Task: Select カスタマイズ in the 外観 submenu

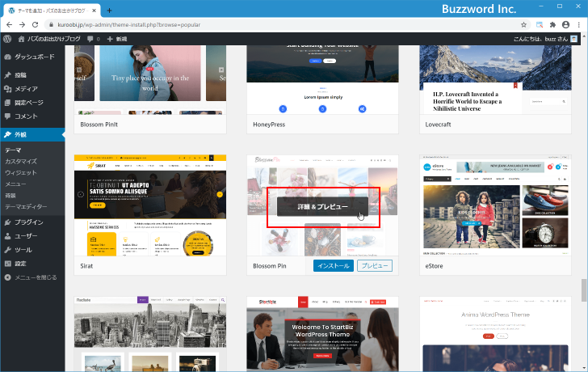Action: click(21, 162)
